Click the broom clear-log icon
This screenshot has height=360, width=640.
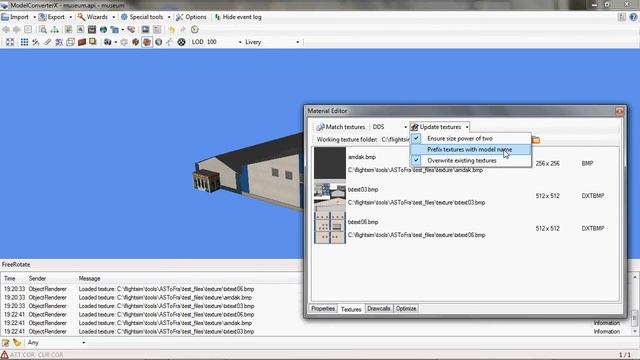(x=17, y=343)
